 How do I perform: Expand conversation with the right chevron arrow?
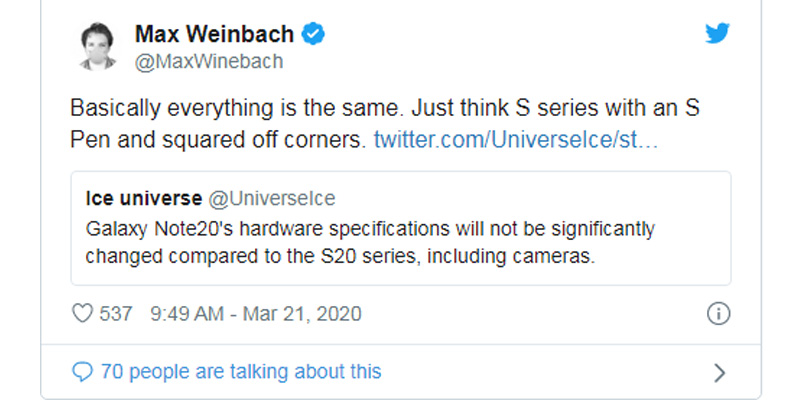point(718,373)
